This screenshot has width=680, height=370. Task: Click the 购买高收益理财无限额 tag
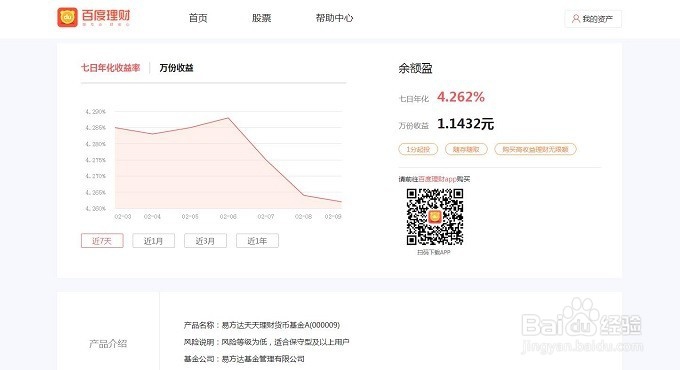(x=535, y=149)
